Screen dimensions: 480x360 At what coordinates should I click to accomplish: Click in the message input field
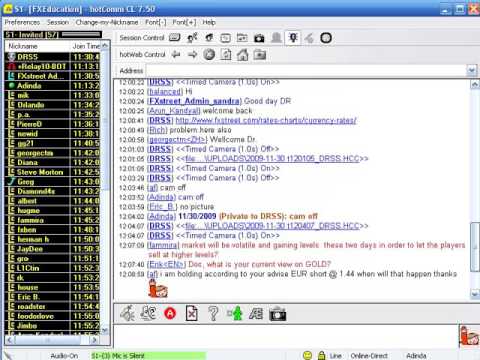(x=286, y=337)
